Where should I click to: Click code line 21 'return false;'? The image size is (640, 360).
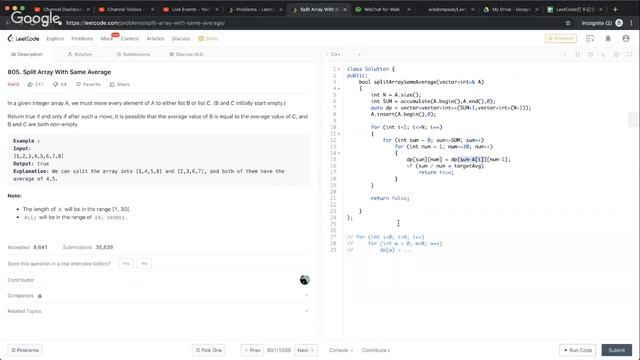(389, 198)
